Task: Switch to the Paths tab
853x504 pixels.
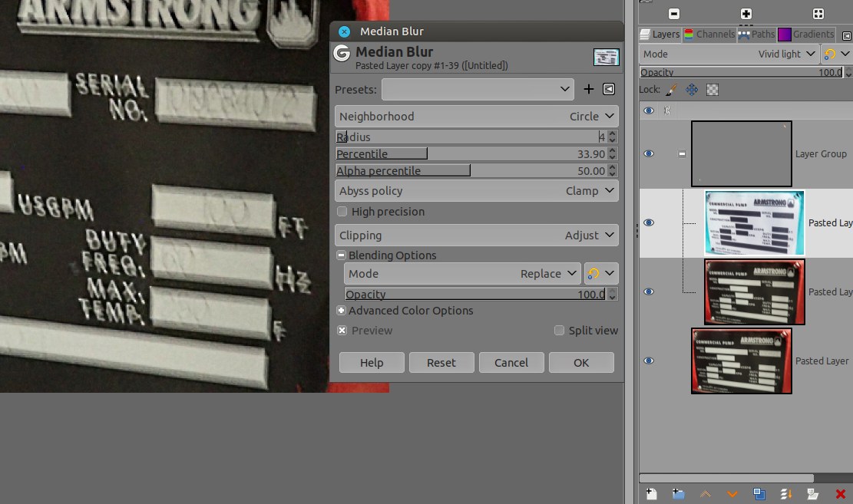Action: click(x=757, y=35)
